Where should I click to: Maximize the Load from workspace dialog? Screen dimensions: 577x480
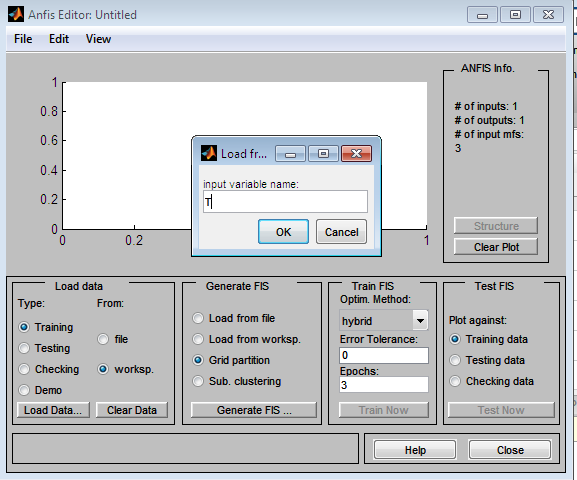323,153
